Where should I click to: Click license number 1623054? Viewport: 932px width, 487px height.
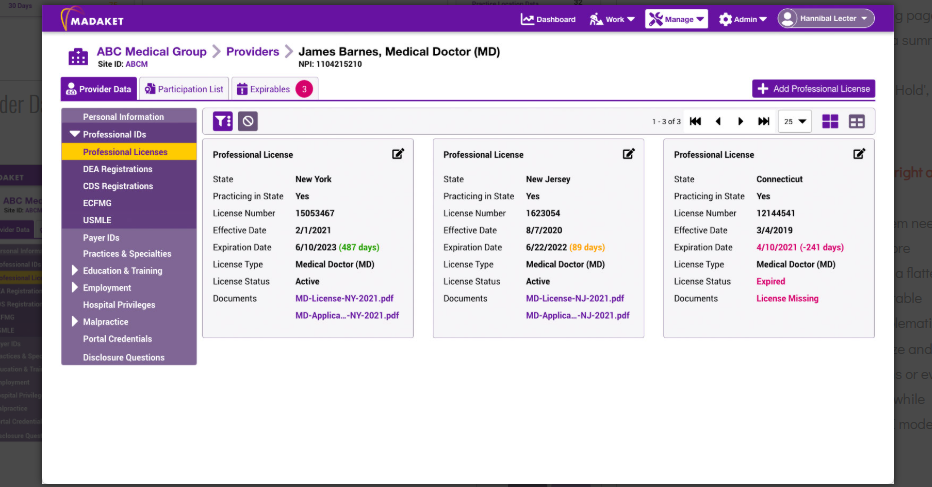coord(543,213)
